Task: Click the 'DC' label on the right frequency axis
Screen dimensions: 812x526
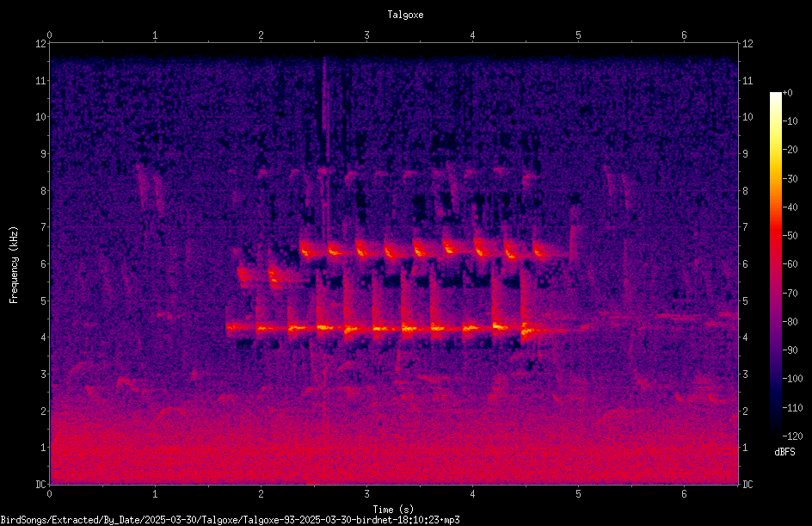Action: pos(747,485)
